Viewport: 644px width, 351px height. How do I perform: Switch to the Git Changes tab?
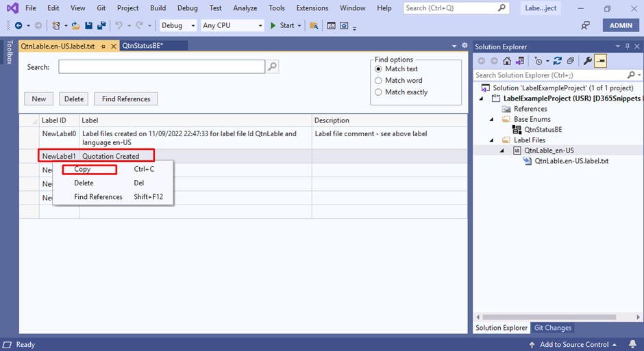(x=552, y=328)
